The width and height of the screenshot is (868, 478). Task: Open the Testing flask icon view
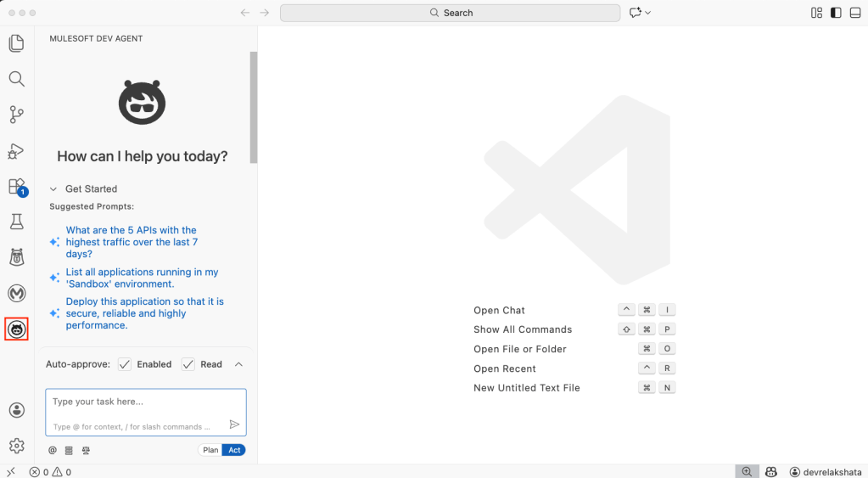coord(16,222)
